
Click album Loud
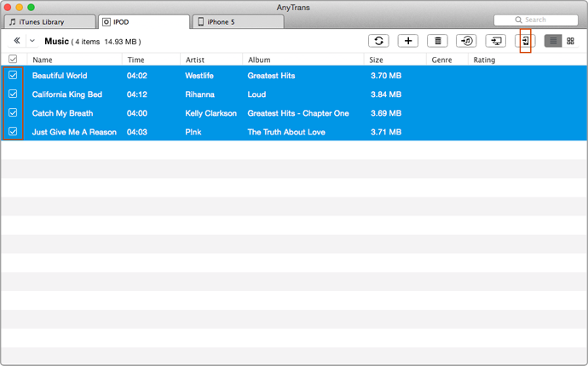257,94
